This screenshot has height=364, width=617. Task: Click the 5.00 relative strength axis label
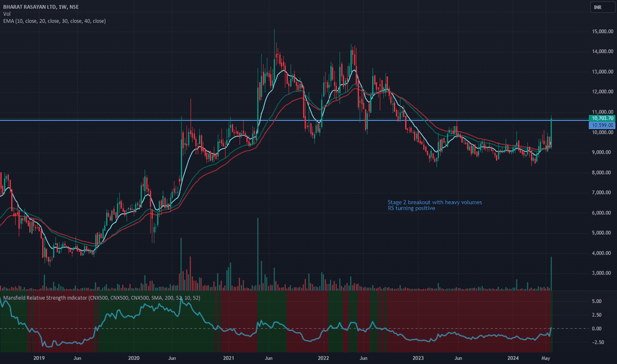coord(597,301)
